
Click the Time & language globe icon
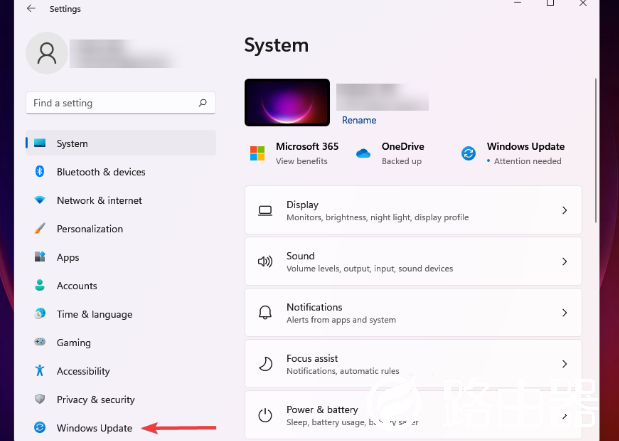[x=39, y=314]
